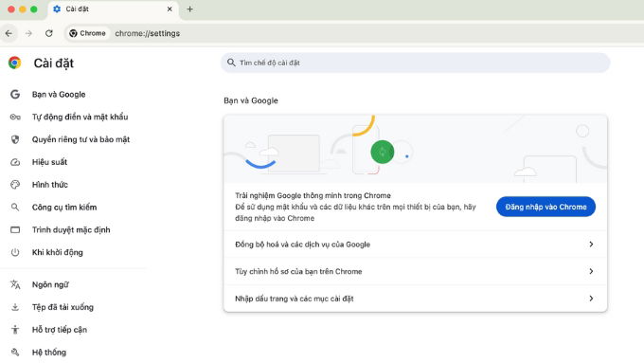
Task: Expand Nhập dấu trang và các mục chevron
Action: pos(591,299)
